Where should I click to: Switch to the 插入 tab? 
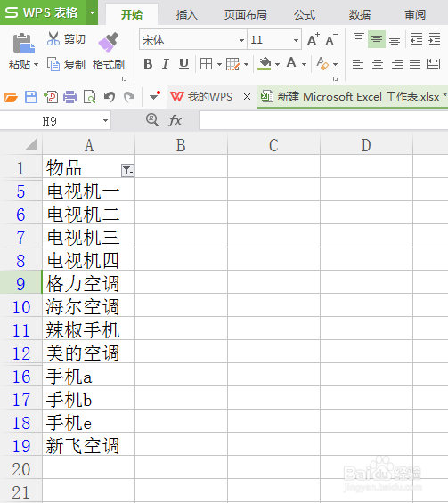pyautogui.click(x=186, y=14)
